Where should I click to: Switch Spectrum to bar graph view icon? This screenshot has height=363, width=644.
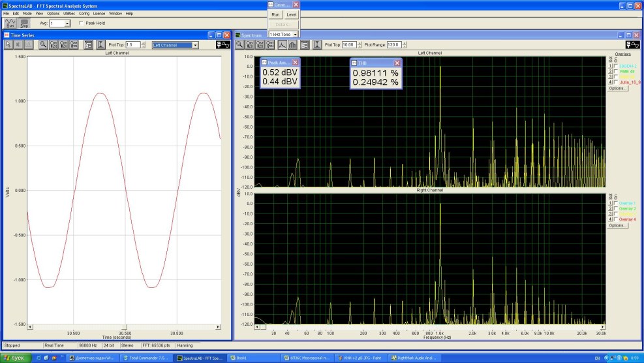pyautogui.click(x=293, y=45)
